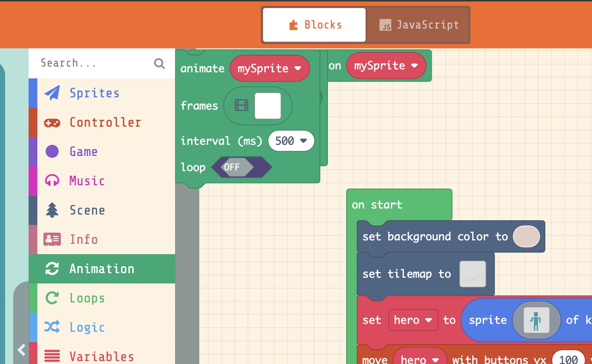Expand the interval 500 ms dropdown
592x364 pixels.
[291, 141]
